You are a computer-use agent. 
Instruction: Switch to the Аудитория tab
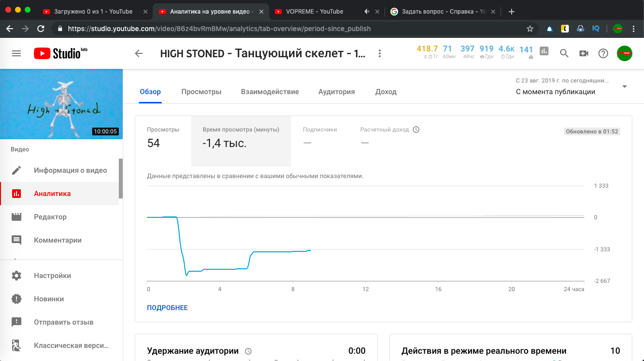(x=337, y=92)
